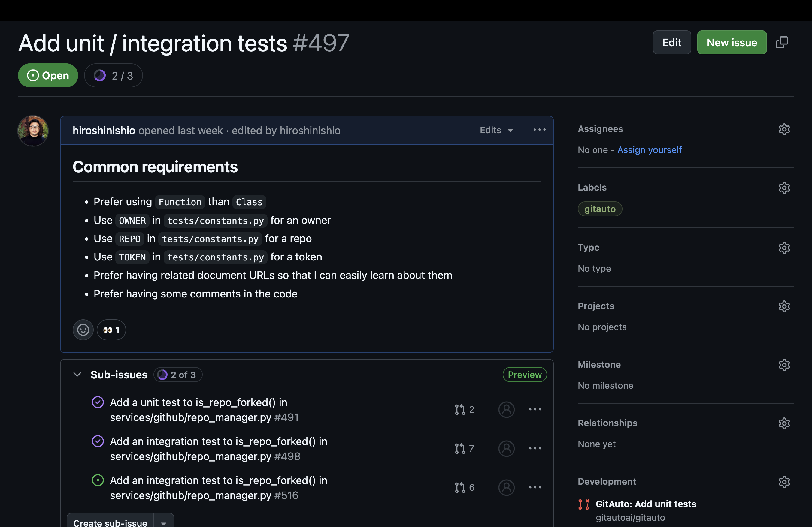Image resolution: width=812 pixels, height=527 pixels.
Task: Click the completed unit test #491 status icon
Action: (97, 402)
